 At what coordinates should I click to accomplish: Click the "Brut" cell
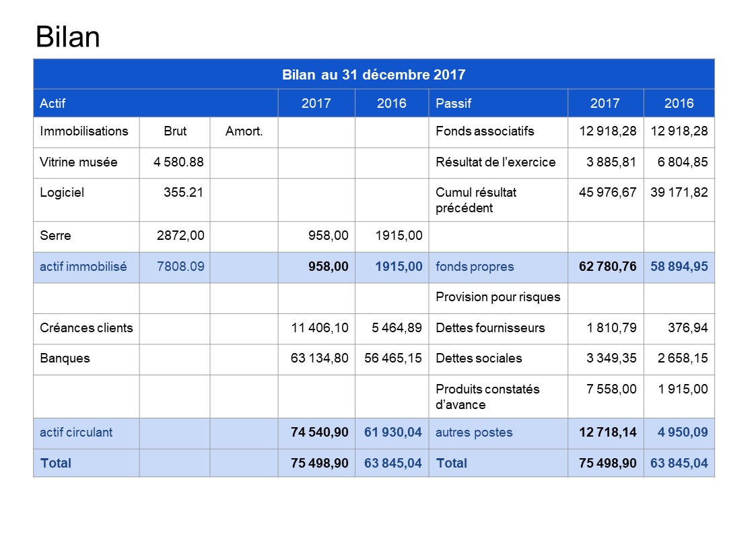pos(175,131)
